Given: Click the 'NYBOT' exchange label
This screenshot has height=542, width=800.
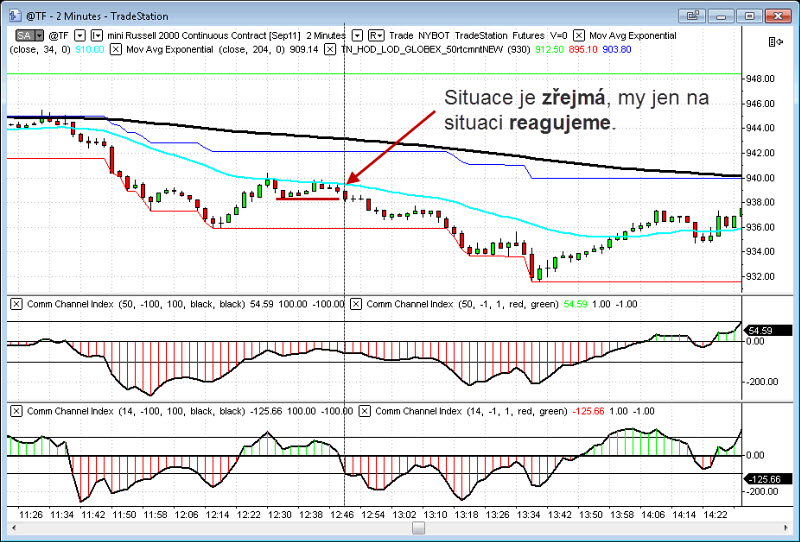Looking at the screenshot, I should [434, 36].
